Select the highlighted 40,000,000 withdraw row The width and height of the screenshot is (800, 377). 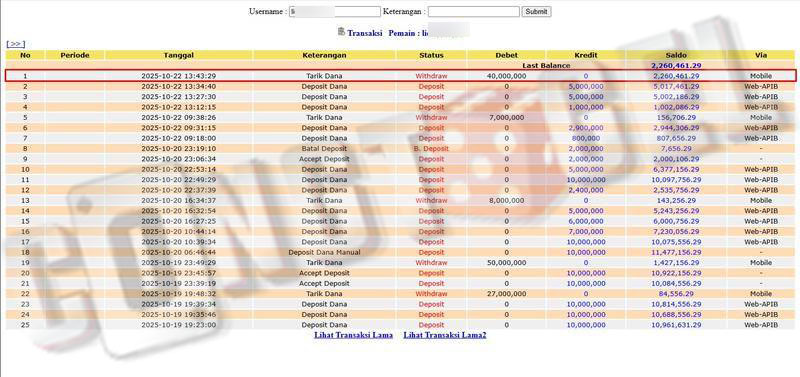[400, 76]
